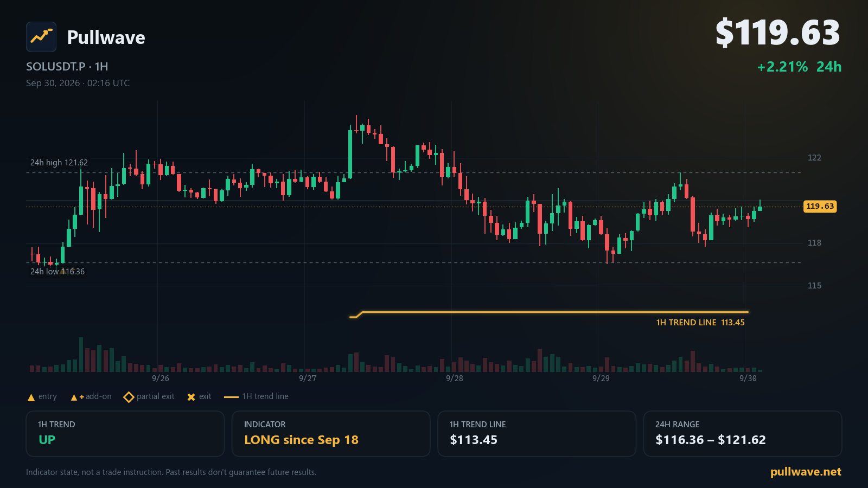Click the 24h high 121.62 label
The height and width of the screenshot is (488, 868).
tap(59, 163)
